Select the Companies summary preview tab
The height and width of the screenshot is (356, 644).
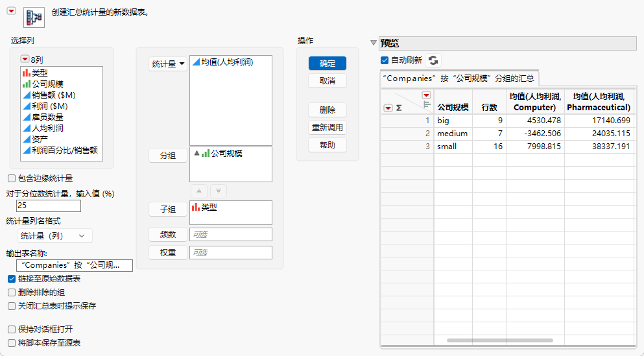click(459, 78)
